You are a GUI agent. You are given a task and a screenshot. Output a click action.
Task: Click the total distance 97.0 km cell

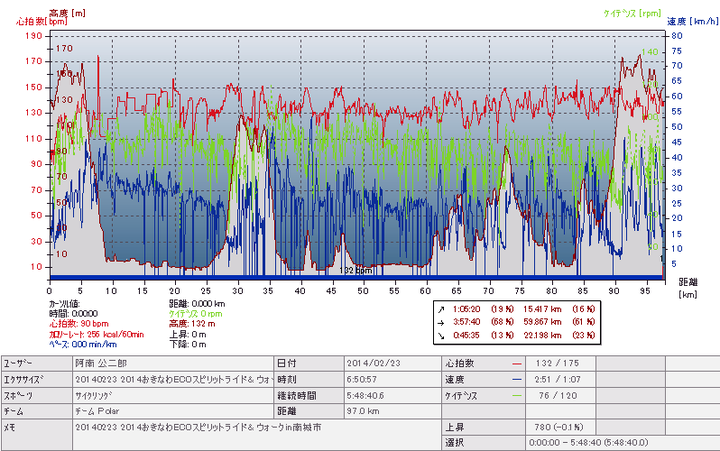pos(393,411)
